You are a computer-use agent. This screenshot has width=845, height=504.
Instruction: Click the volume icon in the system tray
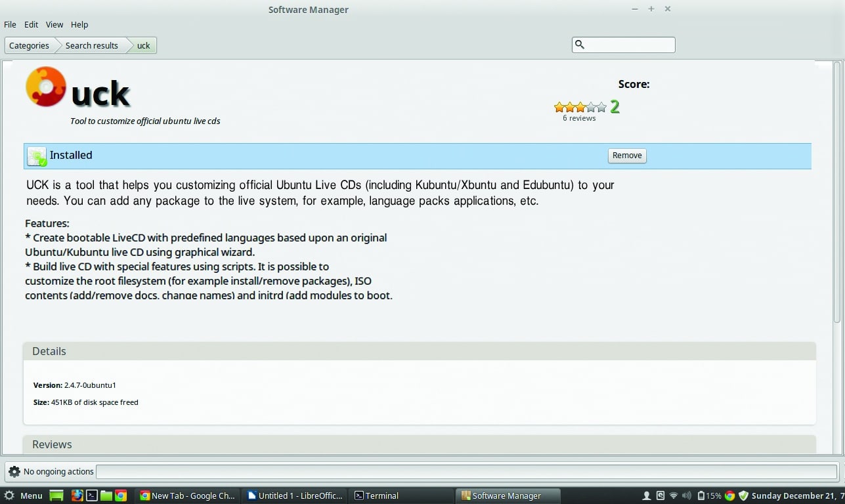(x=687, y=495)
